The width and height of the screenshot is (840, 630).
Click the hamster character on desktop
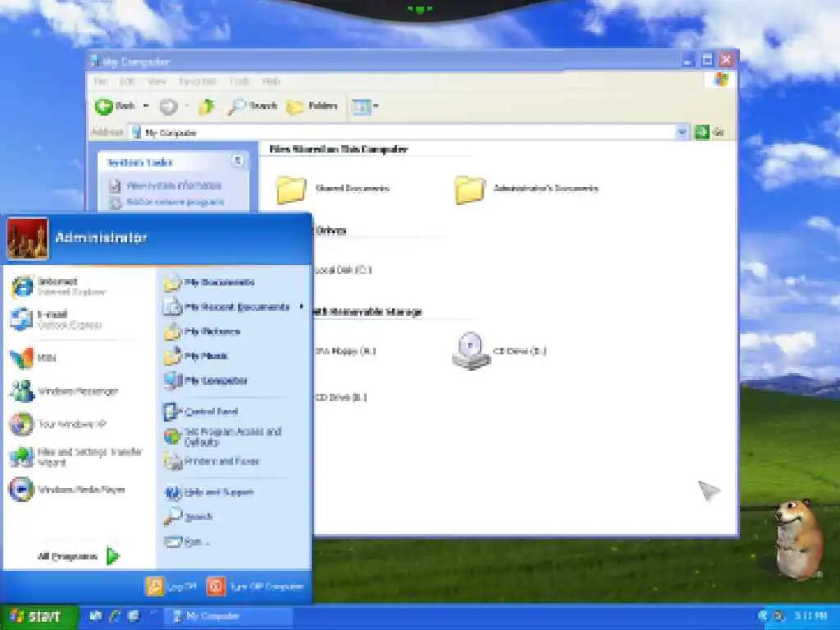(798, 538)
